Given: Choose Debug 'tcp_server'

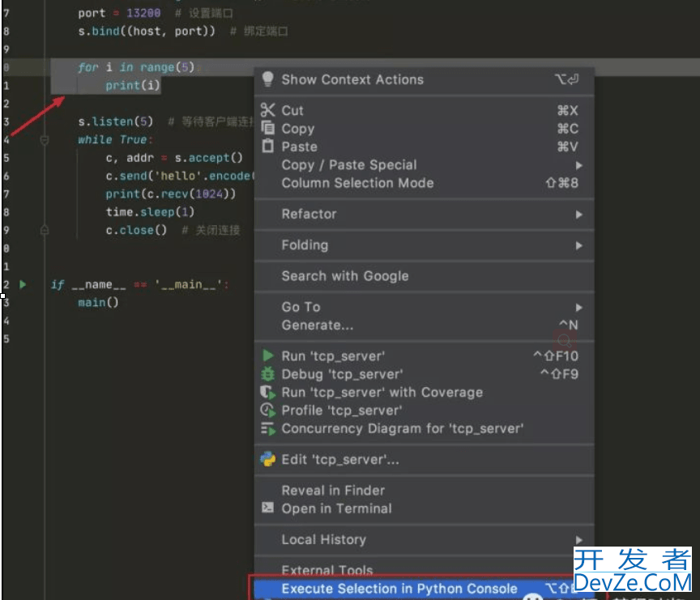Looking at the screenshot, I should 424,374.
